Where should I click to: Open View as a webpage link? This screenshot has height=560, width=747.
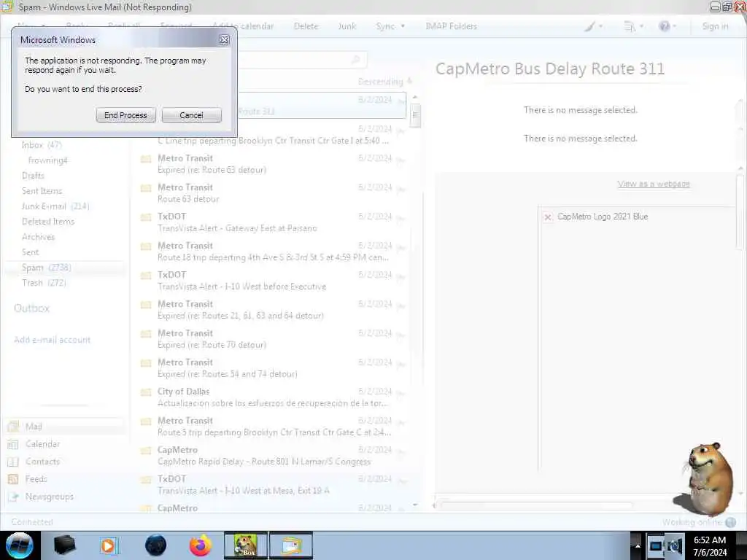pyautogui.click(x=654, y=184)
